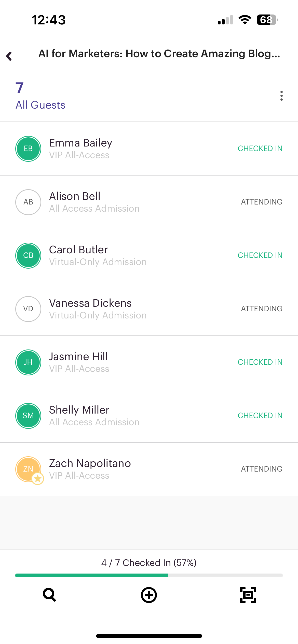
Task: Open Zach Napolitano's name row
Action: [x=149, y=469]
